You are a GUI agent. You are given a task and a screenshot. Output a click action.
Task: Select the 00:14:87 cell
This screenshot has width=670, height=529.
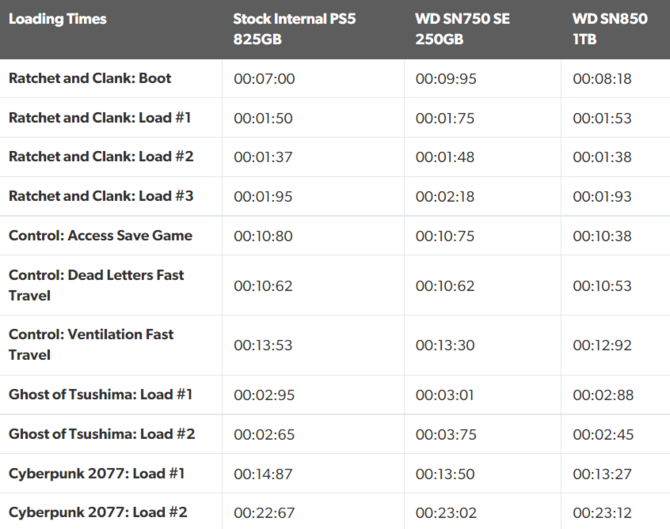pos(263,474)
